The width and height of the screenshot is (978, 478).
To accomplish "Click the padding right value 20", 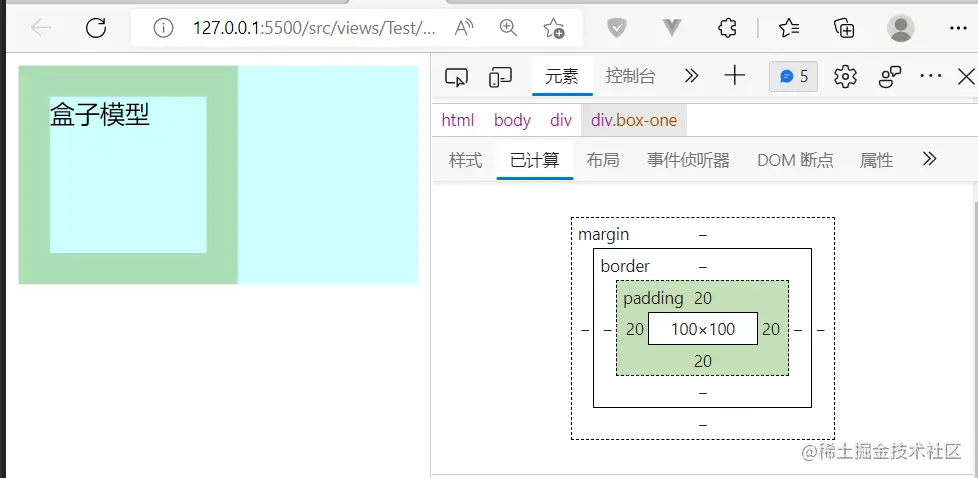I will pyautogui.click(x=771, y=329).
